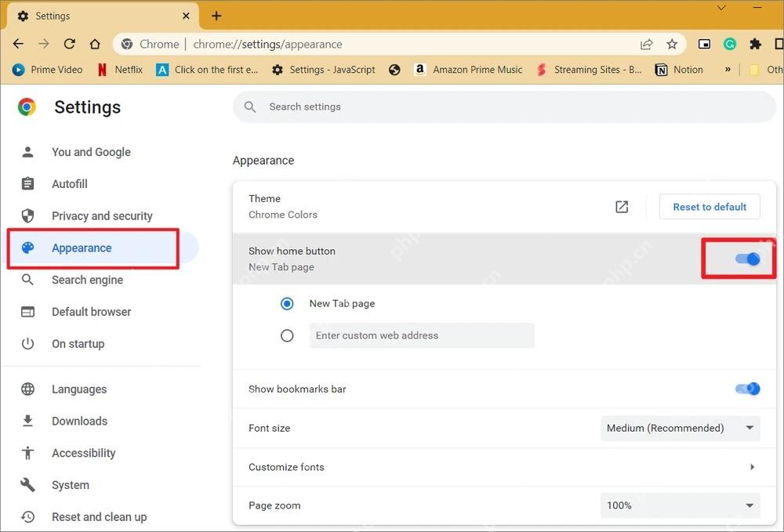This screenshot has height=532, width=784.
Task: Go back using the browser back arrow
Action: click(x=18, y=44)
